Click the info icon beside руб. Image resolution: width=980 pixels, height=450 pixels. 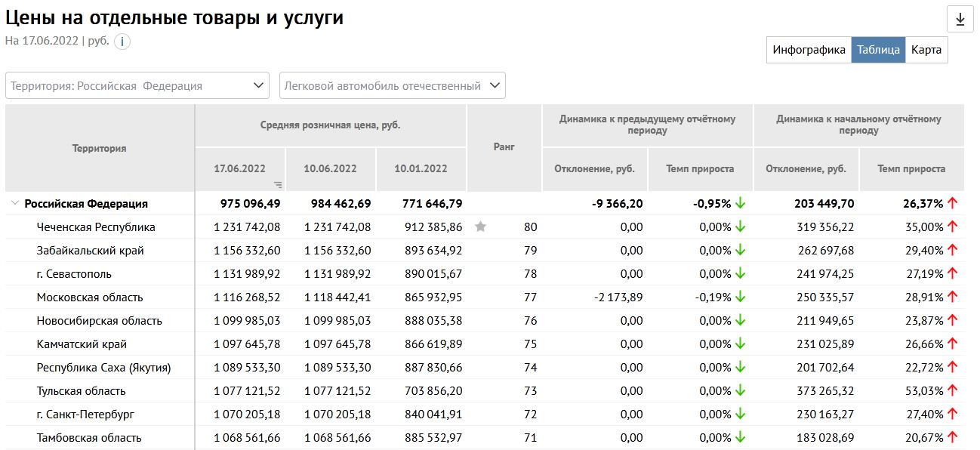point(122,42)
